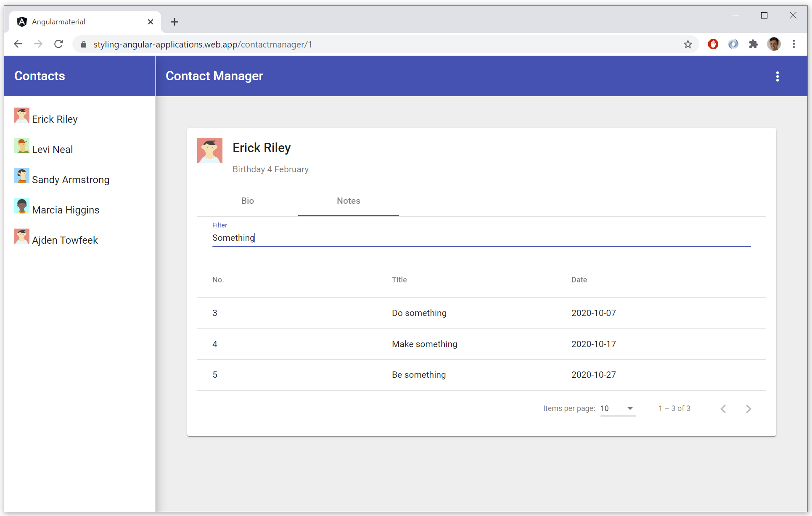Open the browser extensions puzzle icon
Image resolution: width=812 pixels, height=516 pixels.
[x=753, y=44]
